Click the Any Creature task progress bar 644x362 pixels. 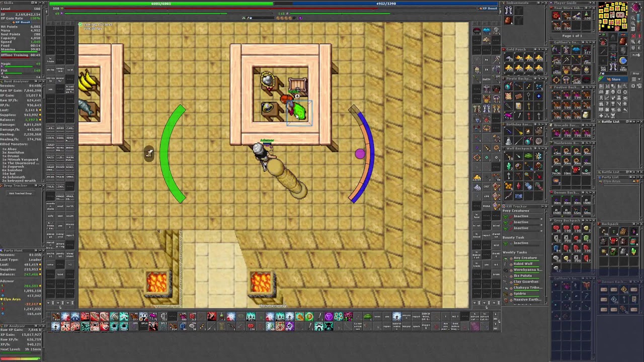click(526, 261)
